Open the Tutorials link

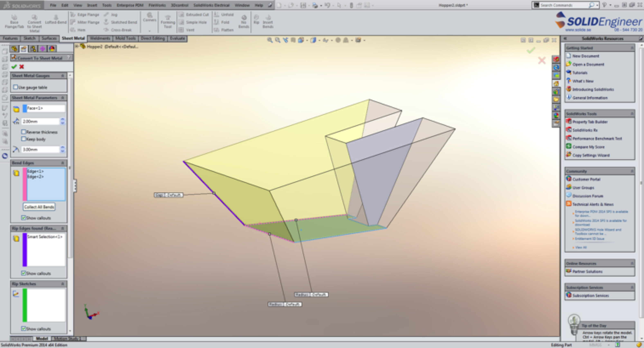[580, 73]
